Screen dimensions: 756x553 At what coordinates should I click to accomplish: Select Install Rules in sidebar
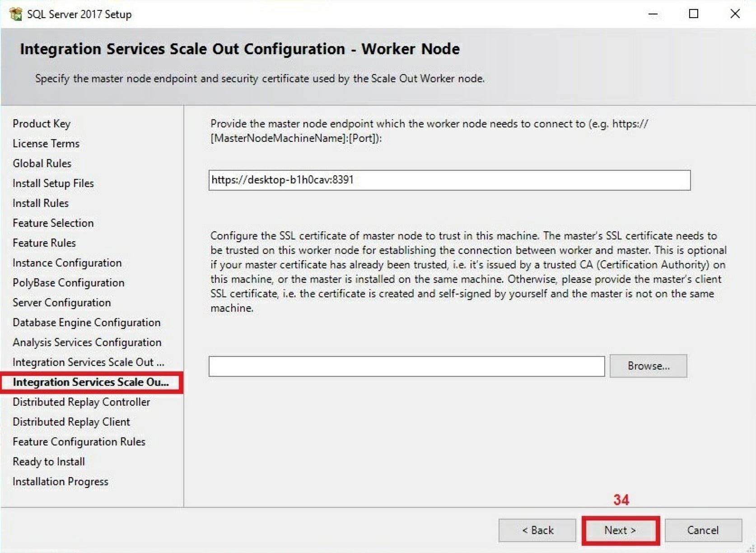tap(41, 203)
